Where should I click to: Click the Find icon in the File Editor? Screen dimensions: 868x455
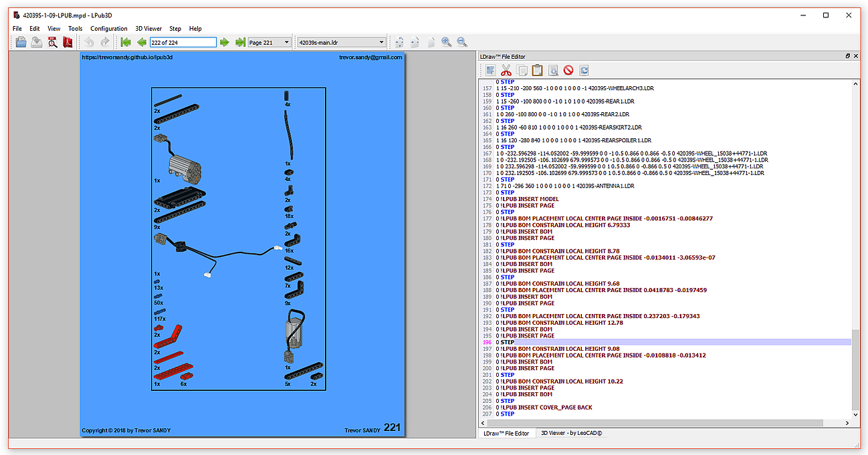coord(553,70)
